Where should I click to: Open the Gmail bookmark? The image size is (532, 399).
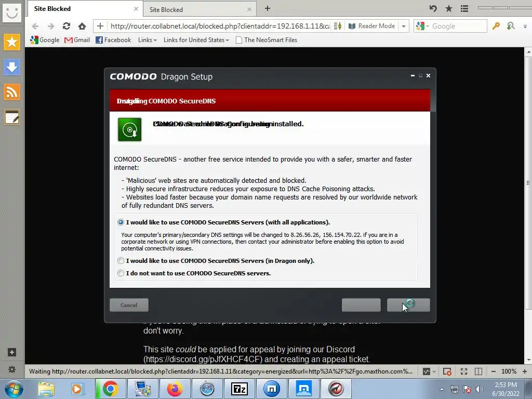77,40
